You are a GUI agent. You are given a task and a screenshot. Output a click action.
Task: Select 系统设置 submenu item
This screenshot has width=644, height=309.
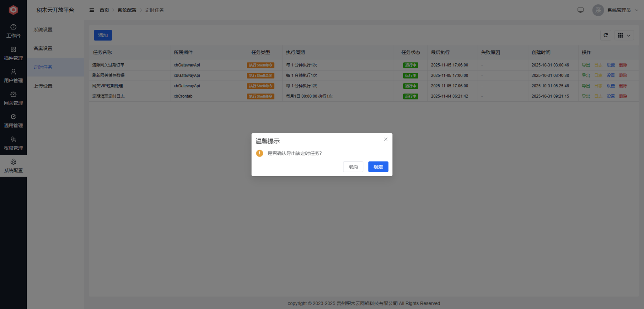43,30
